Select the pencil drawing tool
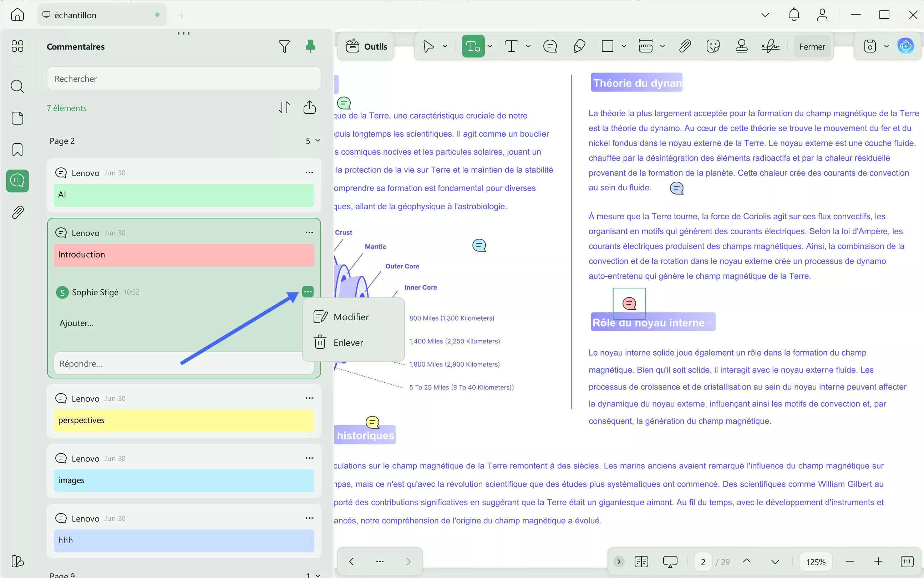This screenshot has height=578, width=924. click(579, 46)
